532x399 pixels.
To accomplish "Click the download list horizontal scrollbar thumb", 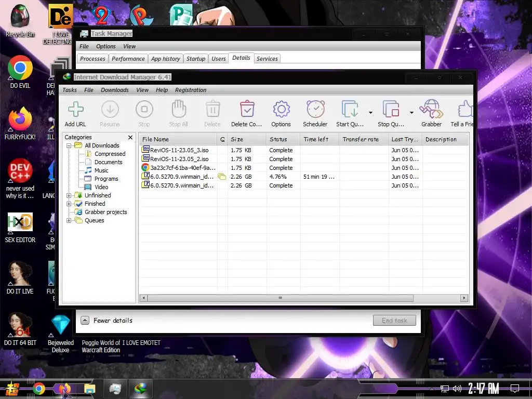I will coord(280,298).
